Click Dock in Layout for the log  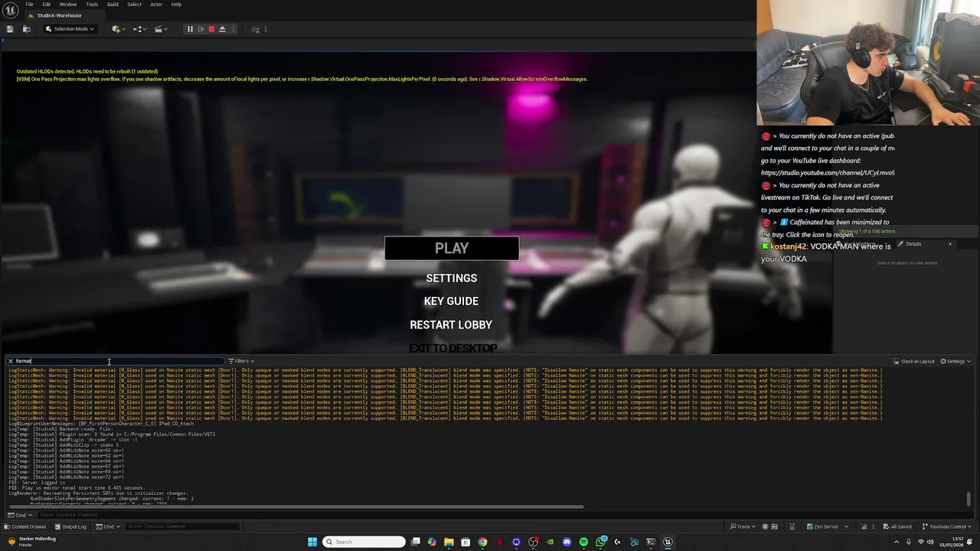click(x=914, y=361)
